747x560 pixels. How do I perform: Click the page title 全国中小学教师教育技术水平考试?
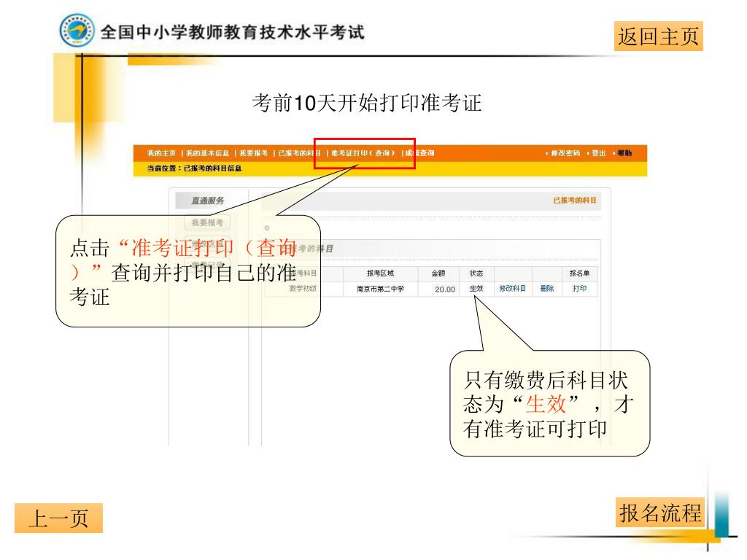point(233,32)
